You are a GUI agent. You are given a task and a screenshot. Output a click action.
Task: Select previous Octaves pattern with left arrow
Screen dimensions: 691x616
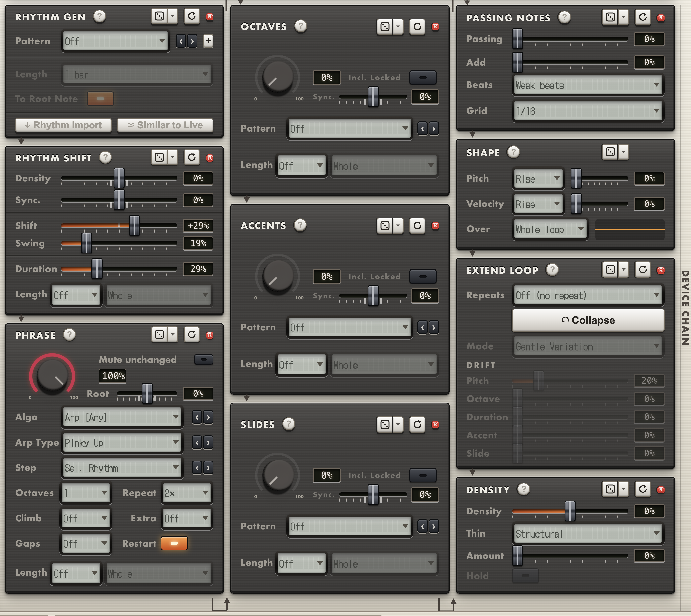point(422,129)
